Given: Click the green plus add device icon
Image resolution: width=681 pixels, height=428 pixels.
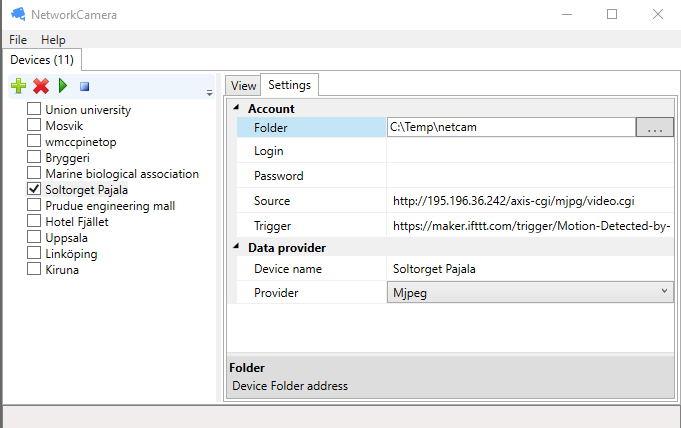Looking at the screenshot, I should (19, 87).
